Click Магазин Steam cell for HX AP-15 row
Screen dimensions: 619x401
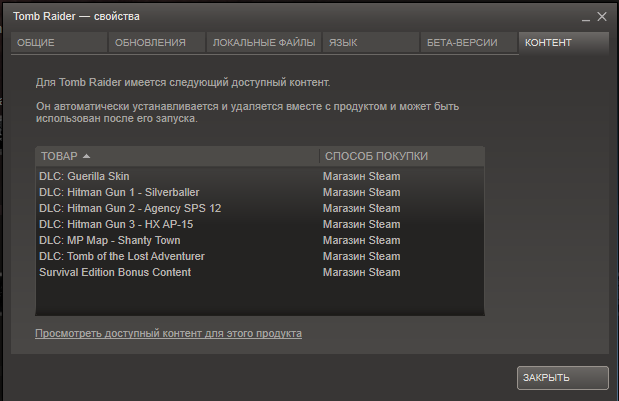362,224
